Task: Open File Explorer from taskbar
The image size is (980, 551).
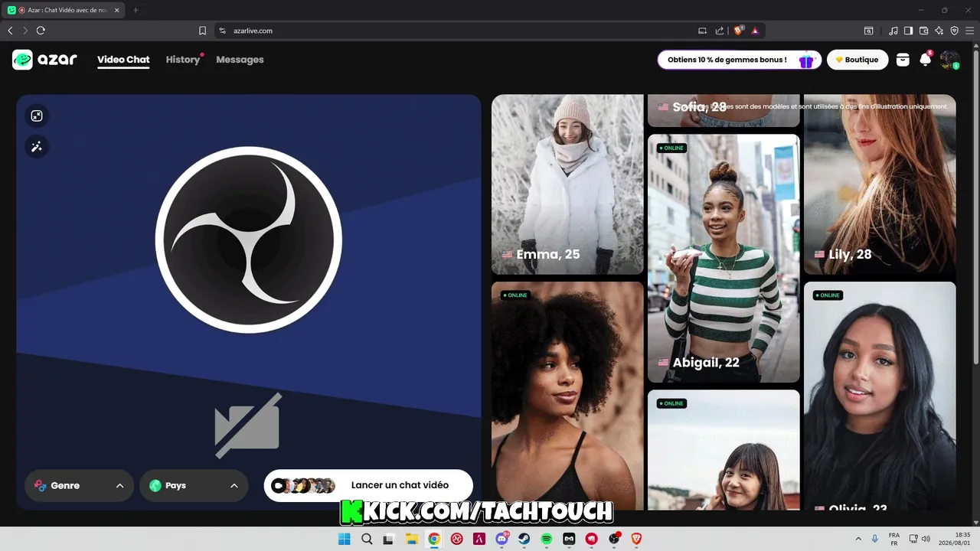Action: click(411, 539)
